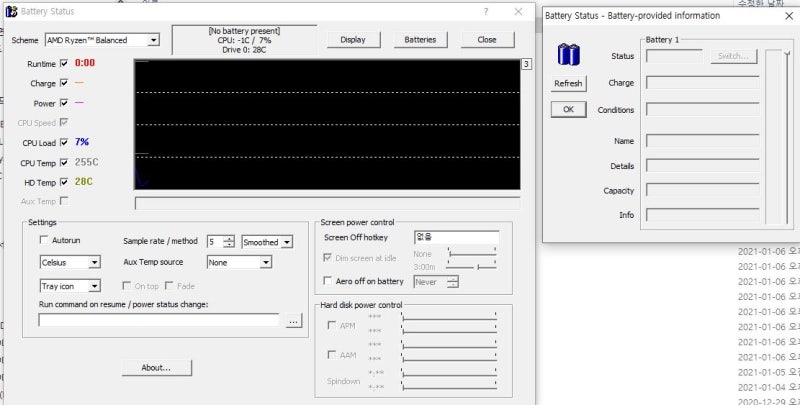Click the help question mark in title bar
Image resolution: width=800 pixels, height=405 pixels.
pos(485,12)
